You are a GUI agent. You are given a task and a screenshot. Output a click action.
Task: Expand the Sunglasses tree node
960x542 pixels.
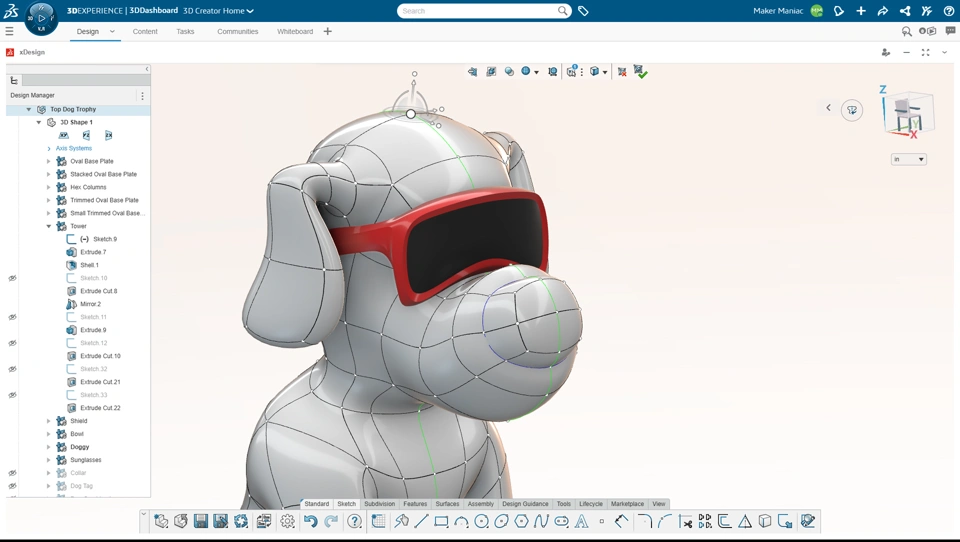coord(49,460)
